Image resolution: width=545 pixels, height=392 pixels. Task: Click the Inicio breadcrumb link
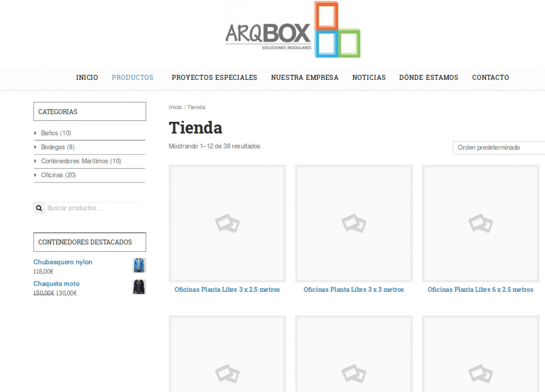pyautogui.click(x=175, y=107)
